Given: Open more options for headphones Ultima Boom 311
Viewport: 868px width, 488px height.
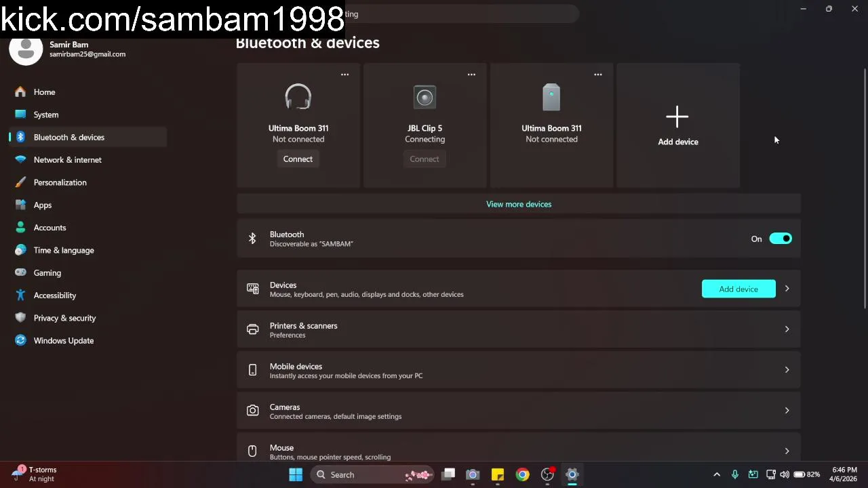Looking at the screenshot, I should point(344,75).
